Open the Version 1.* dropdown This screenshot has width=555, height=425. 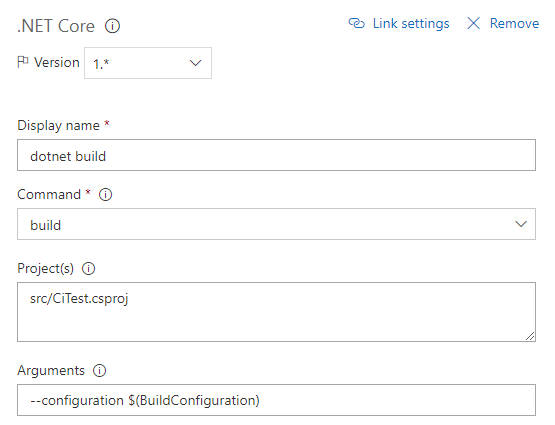(x=148, y=63)
